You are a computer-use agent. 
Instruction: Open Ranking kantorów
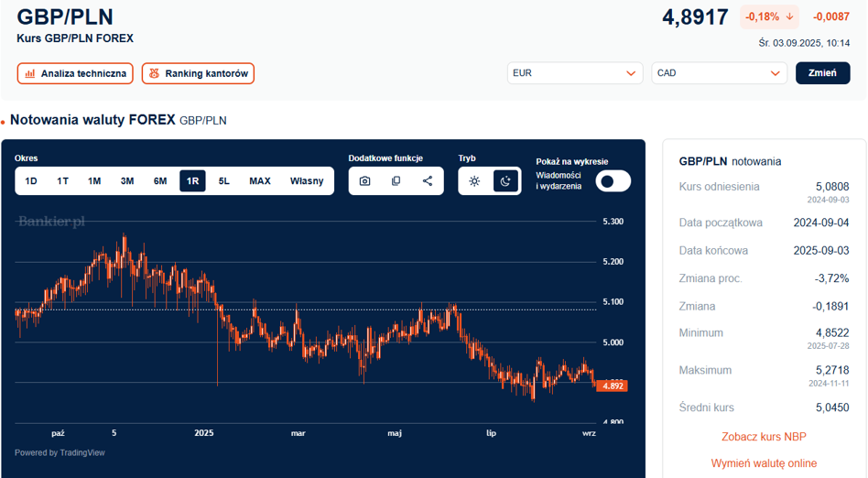[x=198, y=73]
